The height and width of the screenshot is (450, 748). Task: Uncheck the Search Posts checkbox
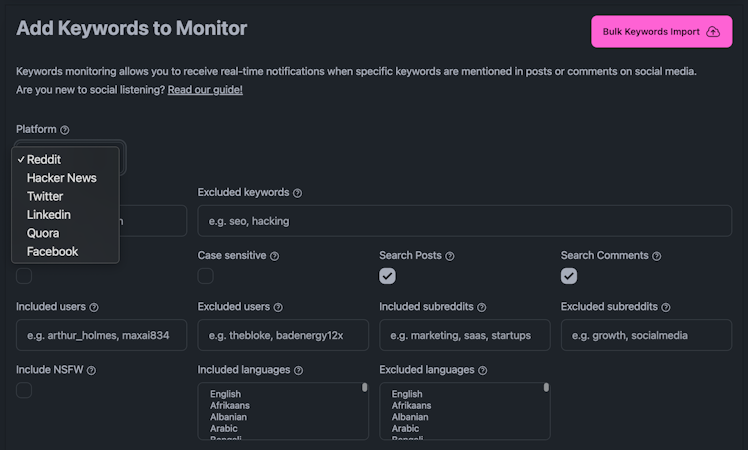(x=387, y=276)
